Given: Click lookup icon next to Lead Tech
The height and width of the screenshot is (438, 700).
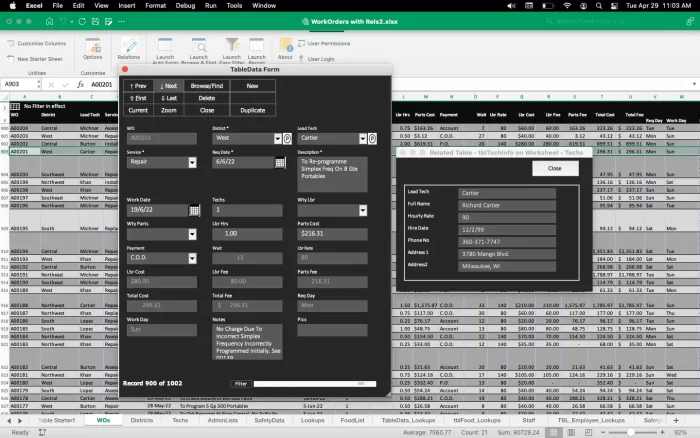Looking at the screenshot, I should (x=373, y=137).
